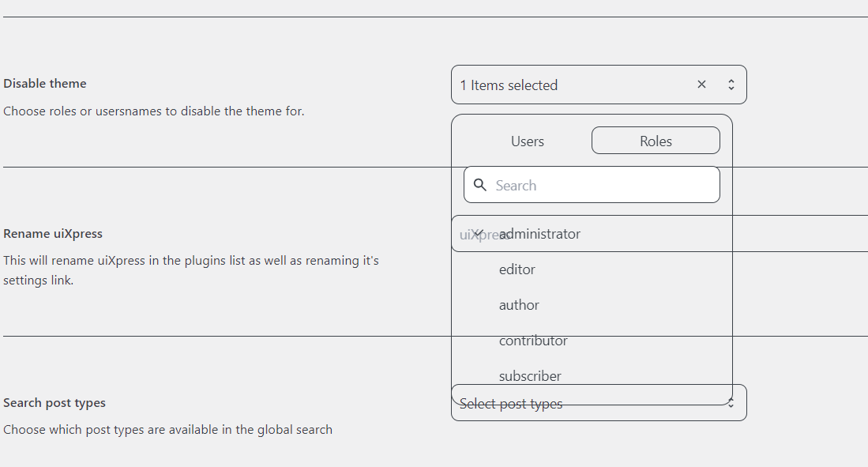Image resolution: width=868 pixels, height=467 pixels.
Task: Switch to the Users tab
Action: click(527, 141)
